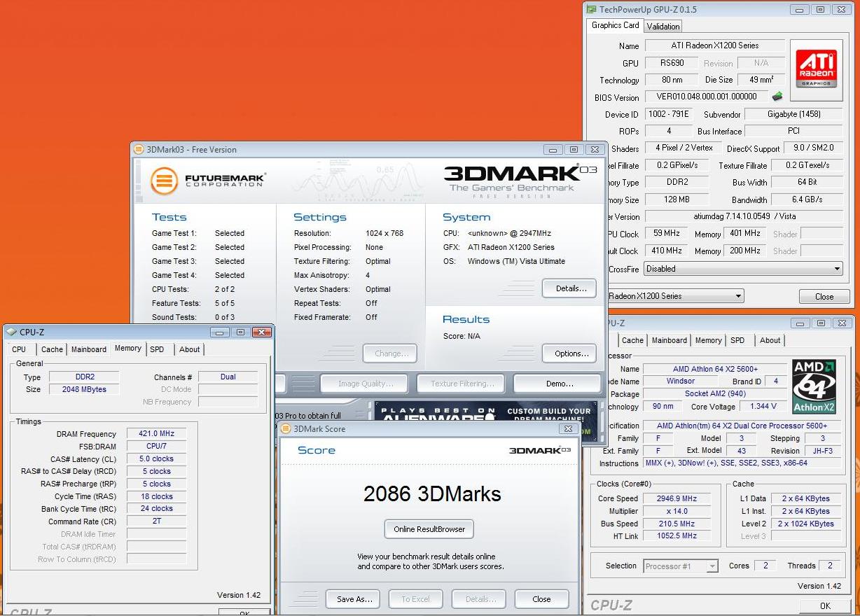Click the Futuremark Corporation logo
The width and height of the screenshot is (860, 616).
click(209, 181)
